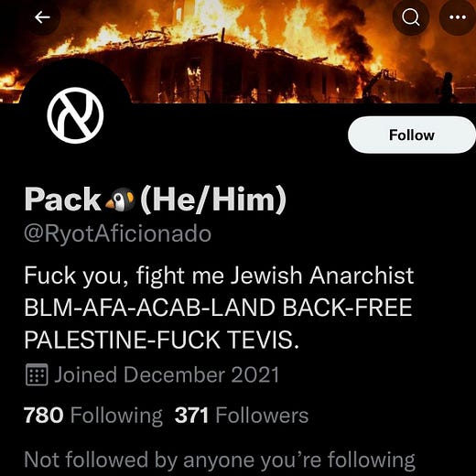Click the profile bio starting 'Fuck you, fight me'
Screen dimensions: 476x476
click(x=219, y=308)
